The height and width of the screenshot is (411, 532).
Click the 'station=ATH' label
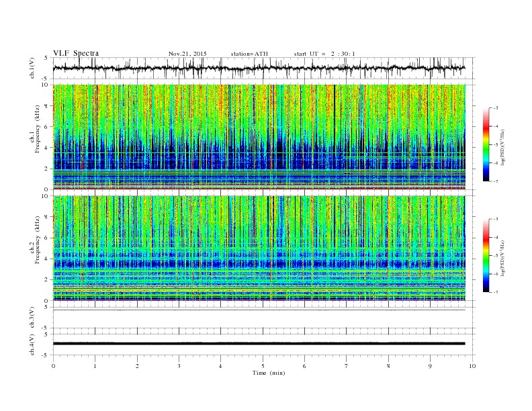pos(249,54)
